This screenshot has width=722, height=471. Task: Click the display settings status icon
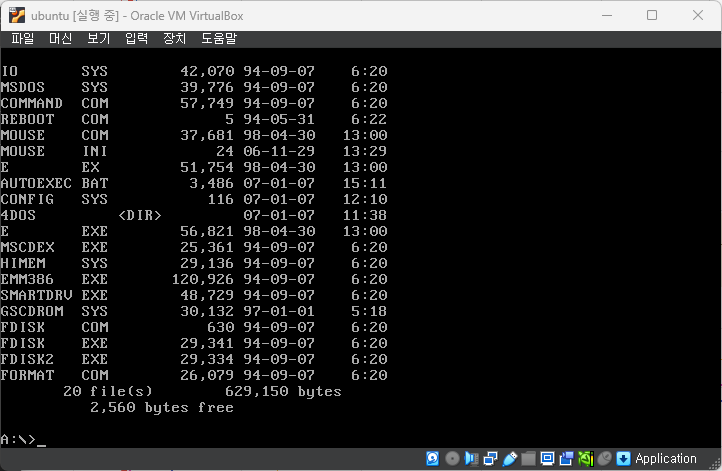pyautogui.click(x=547, y=459)
